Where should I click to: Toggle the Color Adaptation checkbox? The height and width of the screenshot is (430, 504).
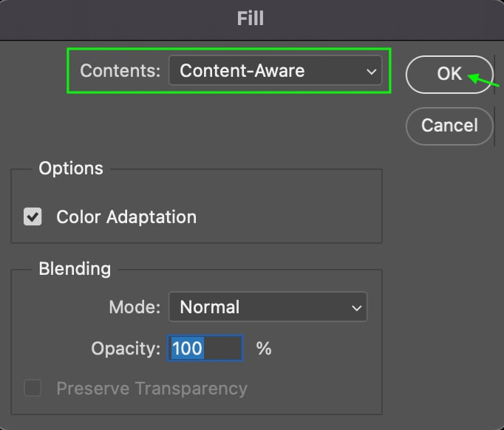[33, 216]
